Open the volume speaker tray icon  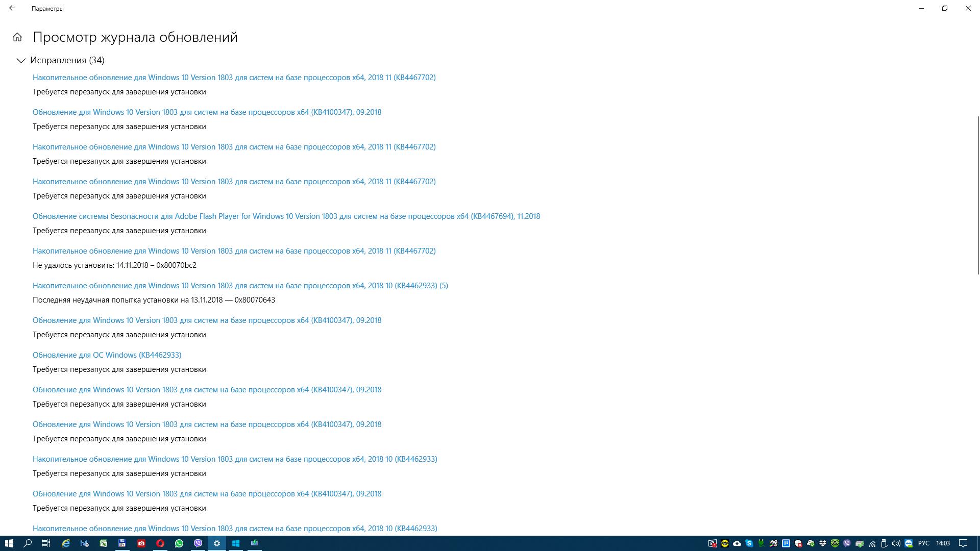pyautogui.click(x=896, y=543)
